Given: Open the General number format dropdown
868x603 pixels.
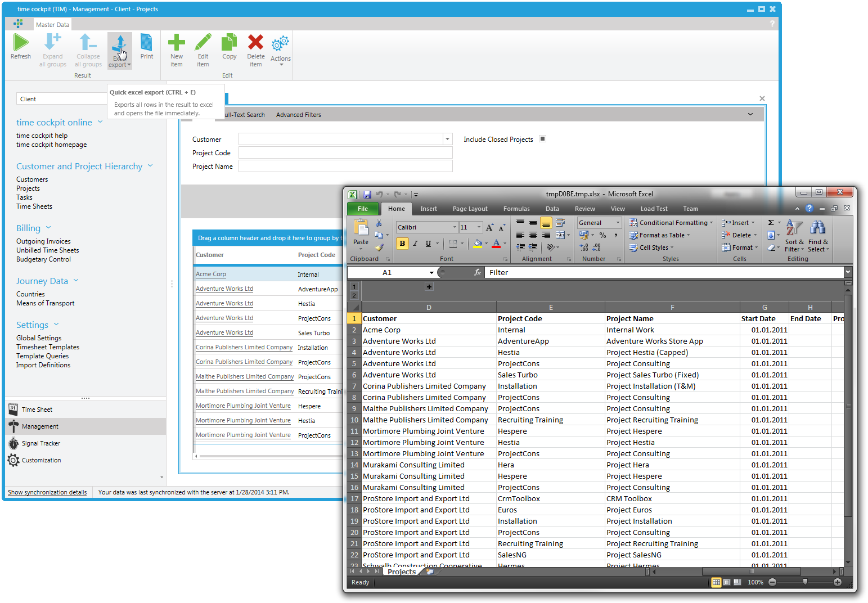Looking at the screenshot, I should 618,223.
